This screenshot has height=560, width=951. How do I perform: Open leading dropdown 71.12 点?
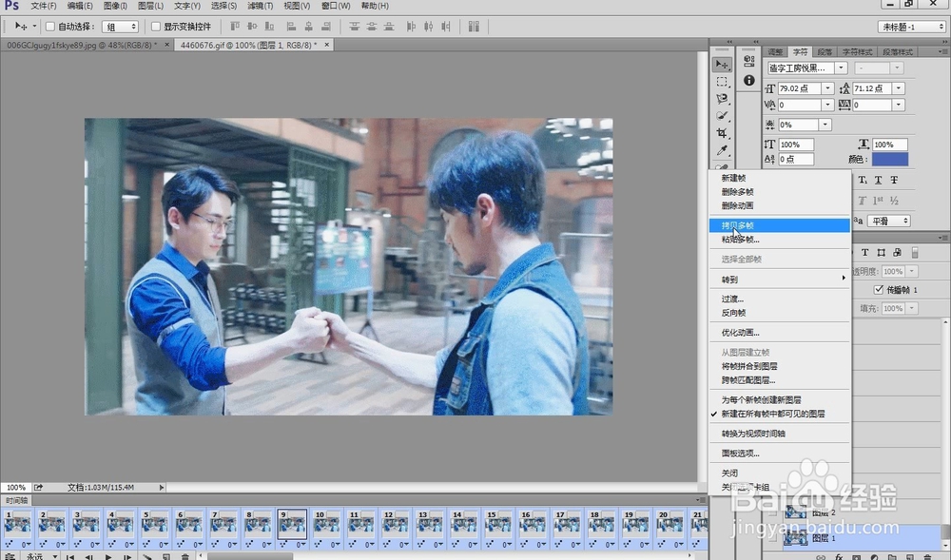pyautogui.click(x=899, y=88)
